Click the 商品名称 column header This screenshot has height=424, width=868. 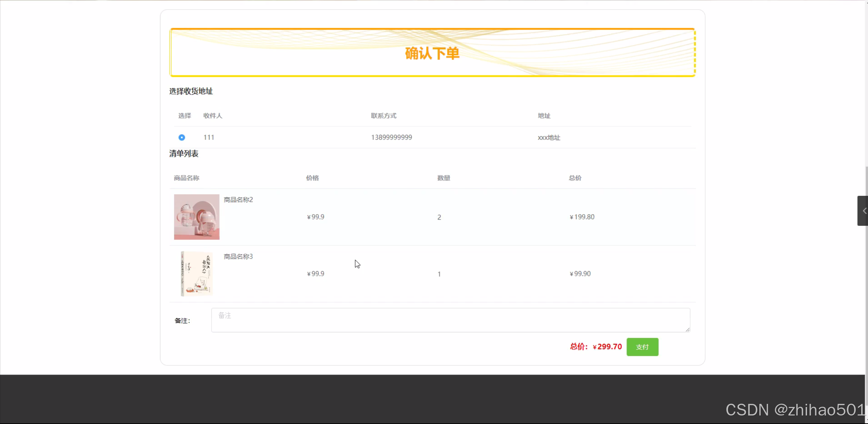tap(186, 178)
